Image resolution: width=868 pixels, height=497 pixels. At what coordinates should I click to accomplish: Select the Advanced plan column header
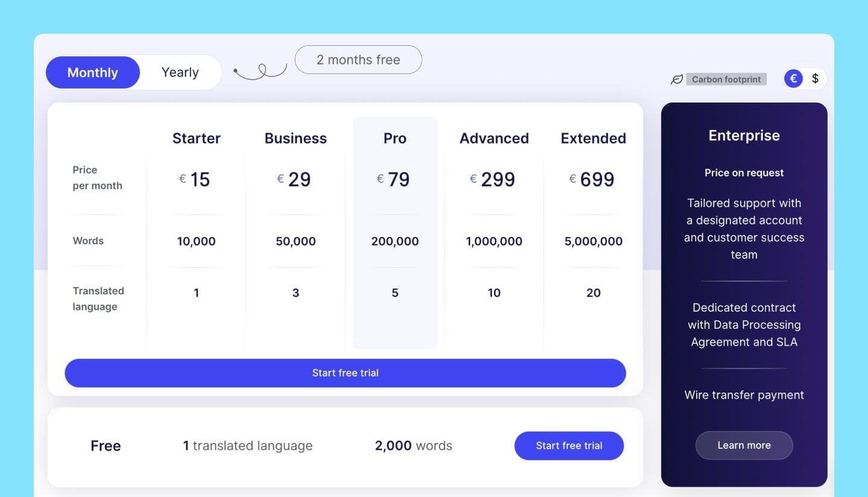494,138
